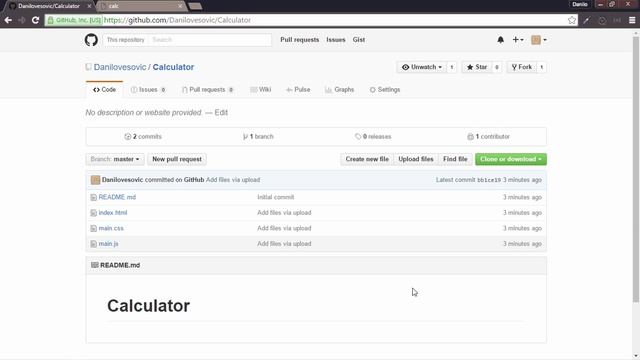Click the index.html file icon
The width and height of the screenshot is (640, 360).
[93, 213]
